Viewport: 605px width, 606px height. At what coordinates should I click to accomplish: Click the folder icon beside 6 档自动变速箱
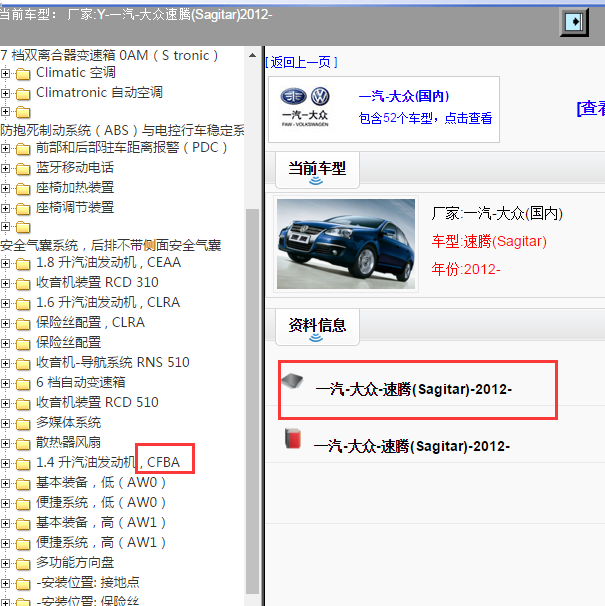[x=23, y=383]
